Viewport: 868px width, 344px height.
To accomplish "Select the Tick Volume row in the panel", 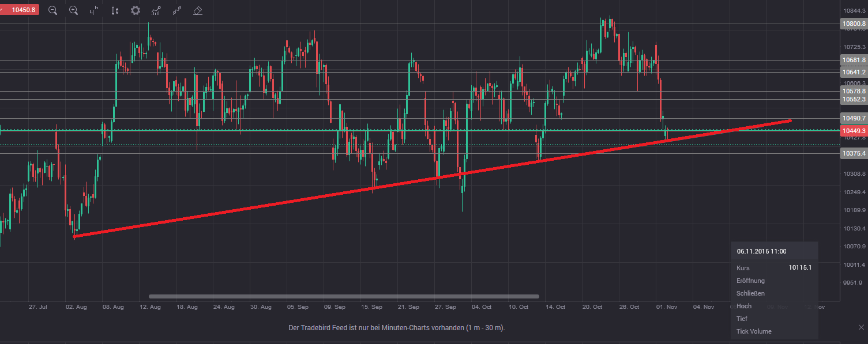I will pos(753,331).
